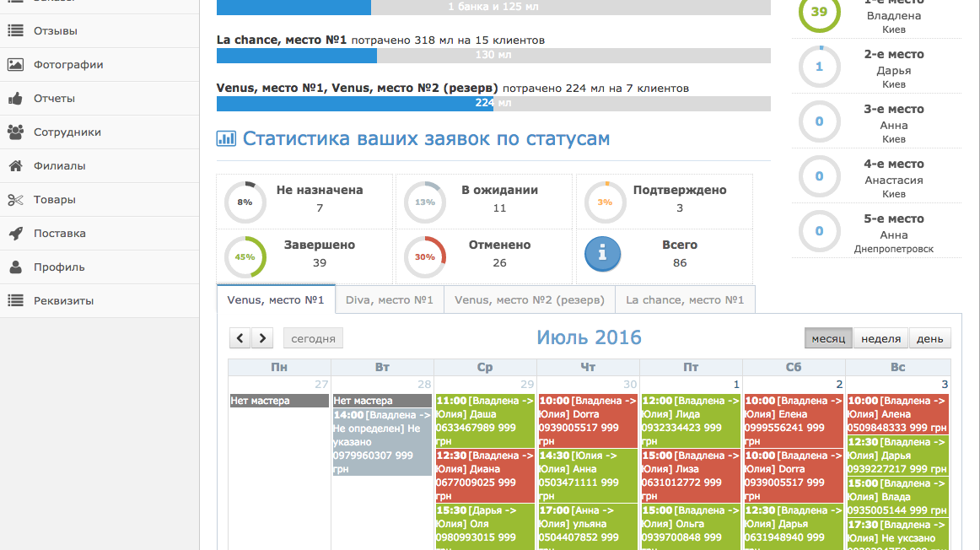
Task: Open the Нет мастера entry on day 27
Action: pos(279,401)
